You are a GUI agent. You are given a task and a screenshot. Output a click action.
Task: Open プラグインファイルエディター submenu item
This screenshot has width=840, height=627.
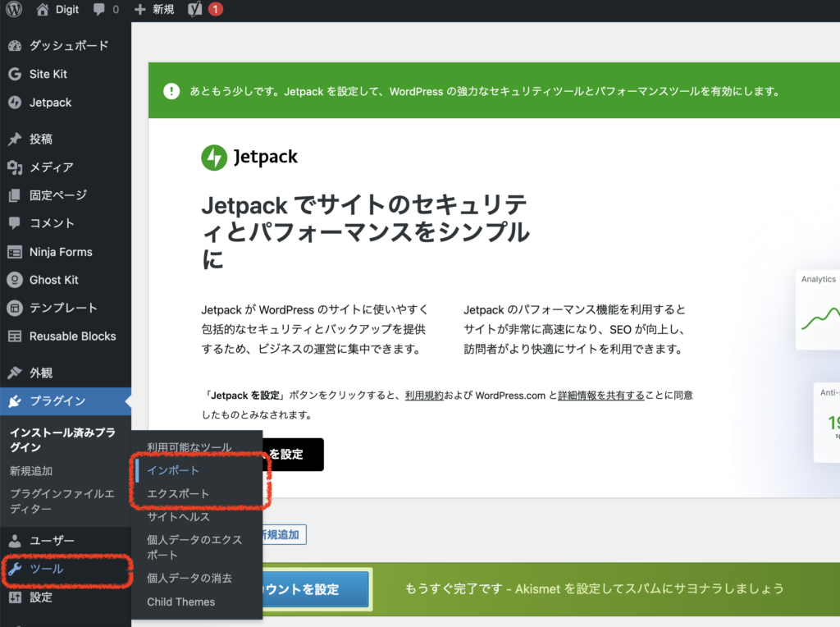(62, 501)
